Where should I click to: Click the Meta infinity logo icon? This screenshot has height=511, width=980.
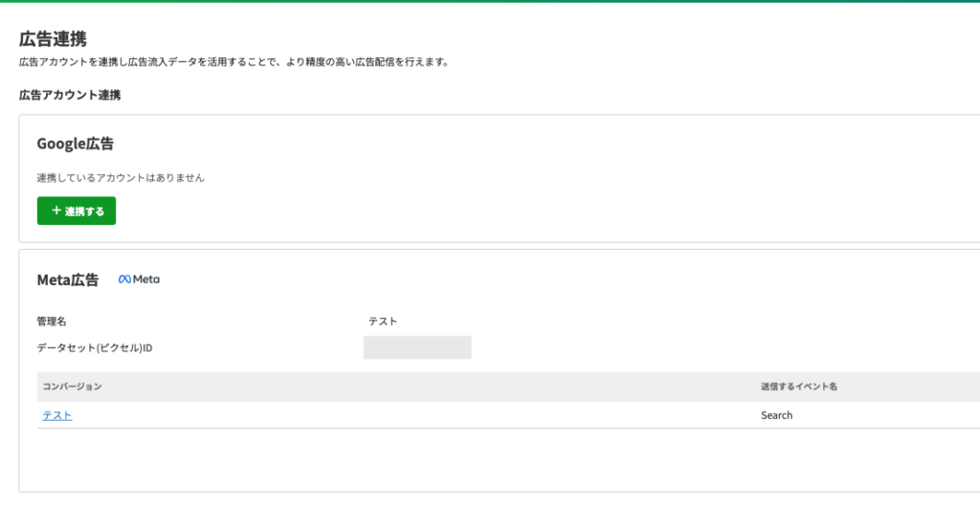pos(124,279)
